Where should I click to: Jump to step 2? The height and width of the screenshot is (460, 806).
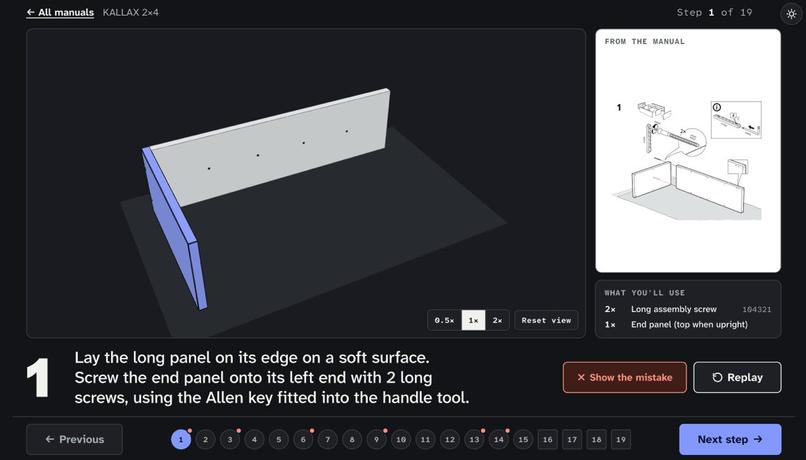[205, 439]
